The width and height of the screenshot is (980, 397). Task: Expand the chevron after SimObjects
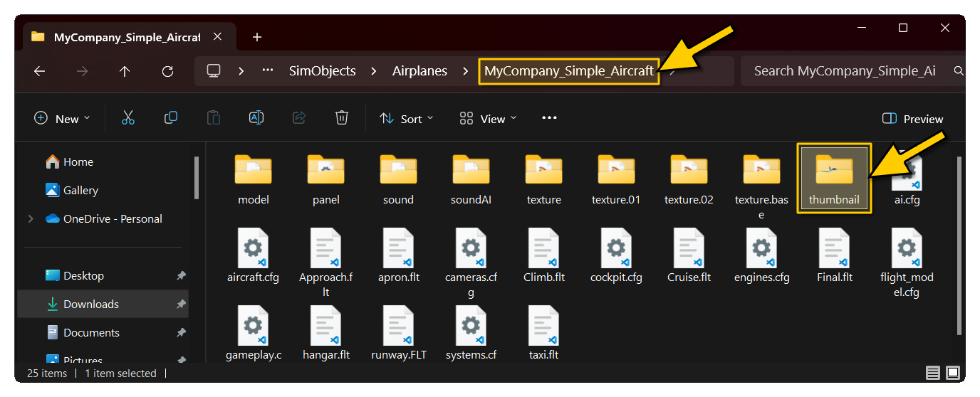(x=373, y=71)
